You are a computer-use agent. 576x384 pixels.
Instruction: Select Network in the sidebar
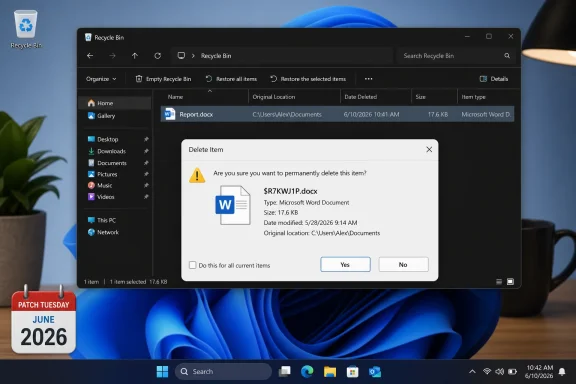point(108,232)
